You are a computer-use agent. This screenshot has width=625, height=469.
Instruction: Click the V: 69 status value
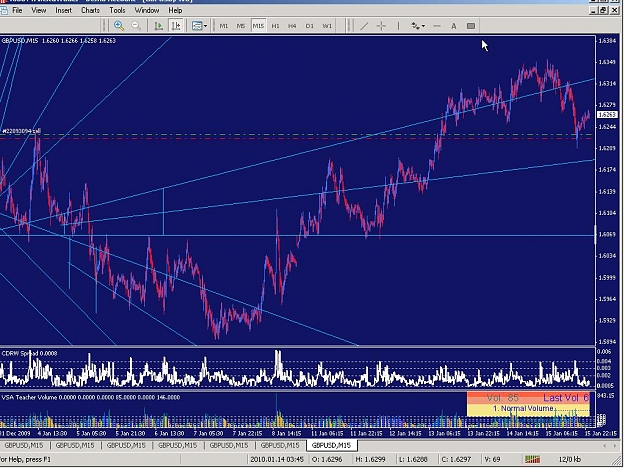[x=492, y=459]
